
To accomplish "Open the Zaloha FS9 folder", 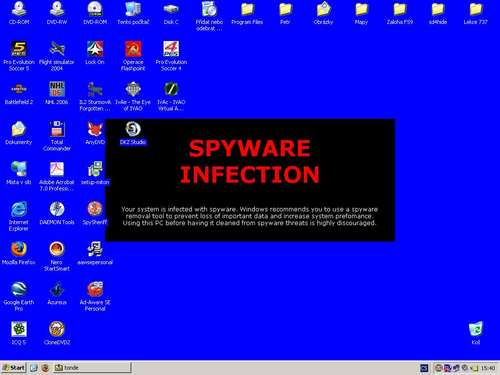I will pyautogui.click(x=399, y=9).
